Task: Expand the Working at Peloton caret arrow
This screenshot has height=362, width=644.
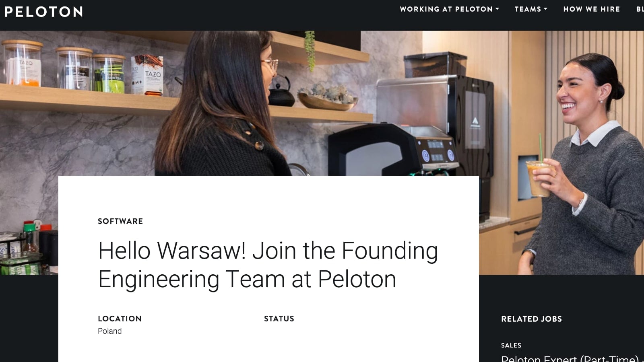Action: tap(497, 9)
